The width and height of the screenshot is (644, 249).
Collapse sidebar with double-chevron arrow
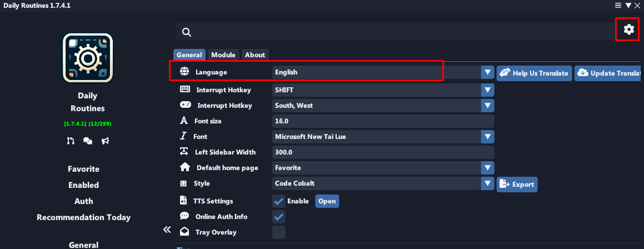[166, 230]
